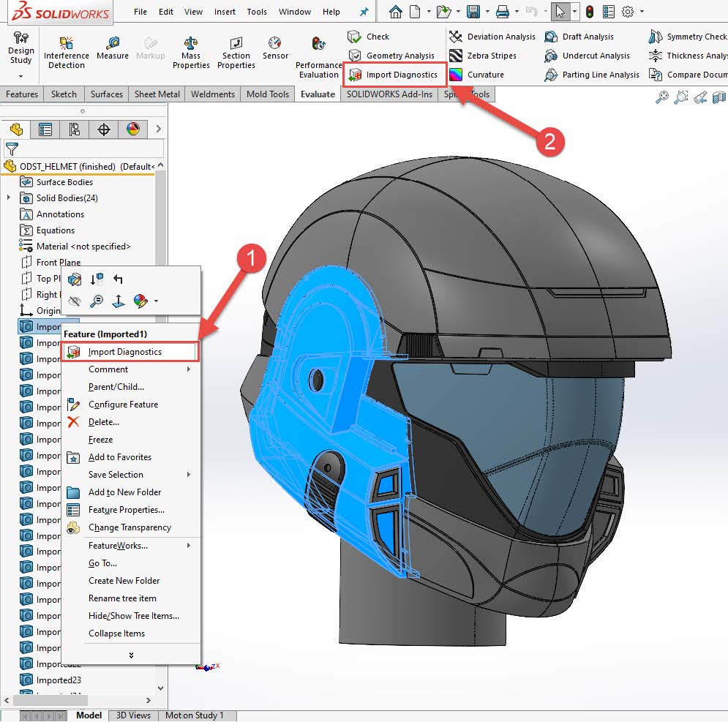Open the Options gear icon
The image size is (728, 722).
[x=628, y=12]
